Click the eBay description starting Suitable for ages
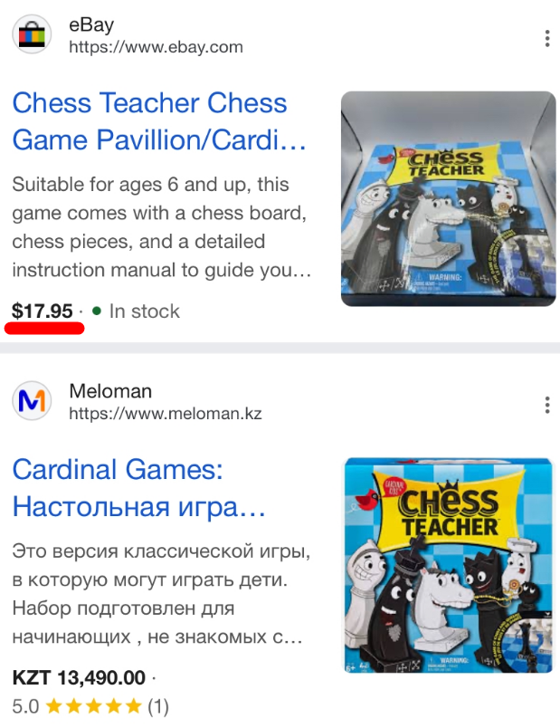Viewport: 560px width, 728px height. click(x=161, y=227)
